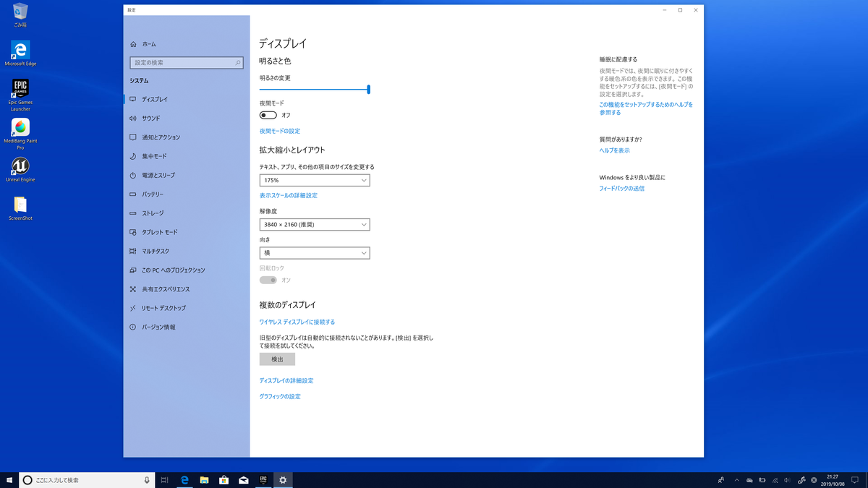
Task: Open the orientation (向き) dropdown showing 横
Action: pos(315,253)
